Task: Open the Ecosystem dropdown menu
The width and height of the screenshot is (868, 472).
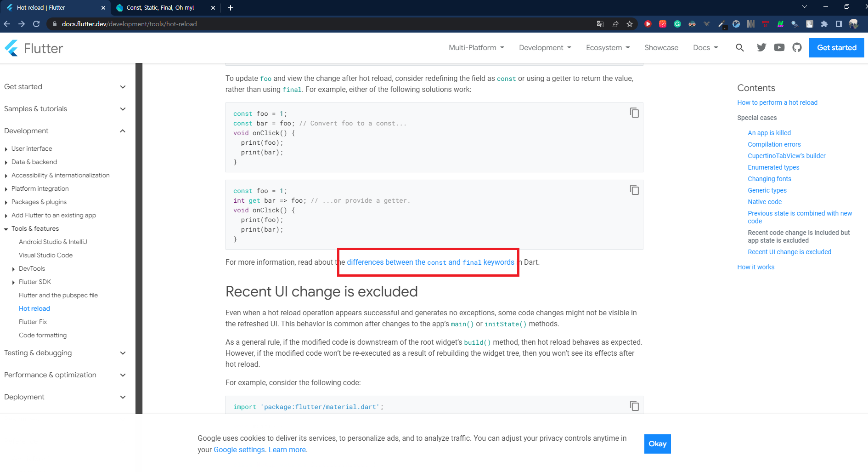Action: click(608, 48)
